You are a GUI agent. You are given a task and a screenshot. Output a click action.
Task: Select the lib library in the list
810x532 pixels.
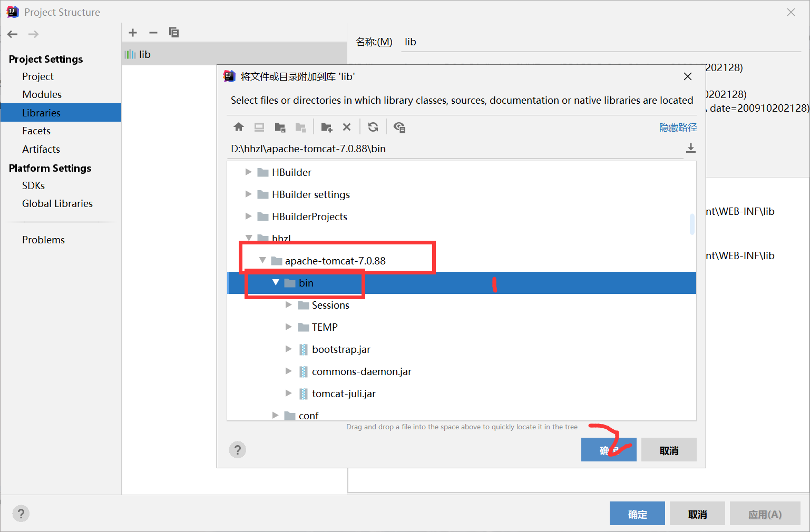pyautogui.click(x=235, y=54)
